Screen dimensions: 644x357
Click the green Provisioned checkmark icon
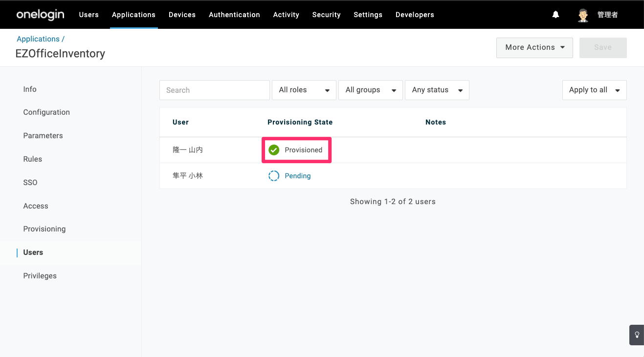(274, 150)
